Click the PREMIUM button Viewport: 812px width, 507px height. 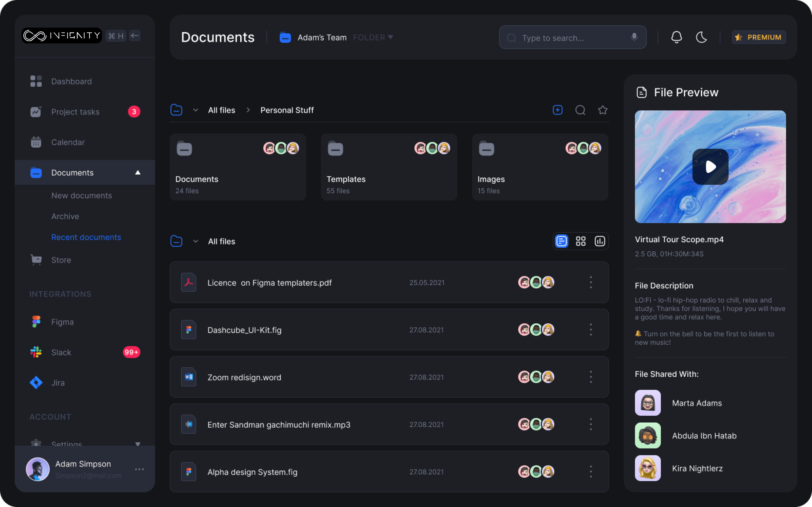tap(759, 37)
